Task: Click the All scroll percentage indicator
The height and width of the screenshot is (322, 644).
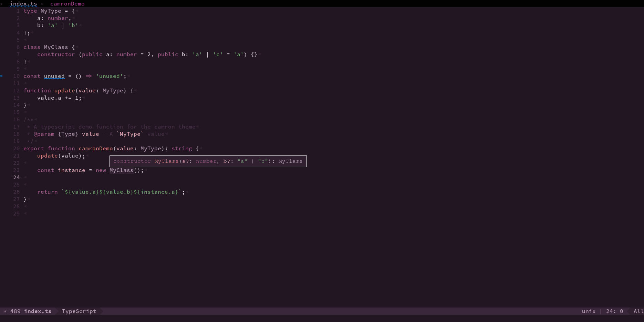Action: coord(638,311)
